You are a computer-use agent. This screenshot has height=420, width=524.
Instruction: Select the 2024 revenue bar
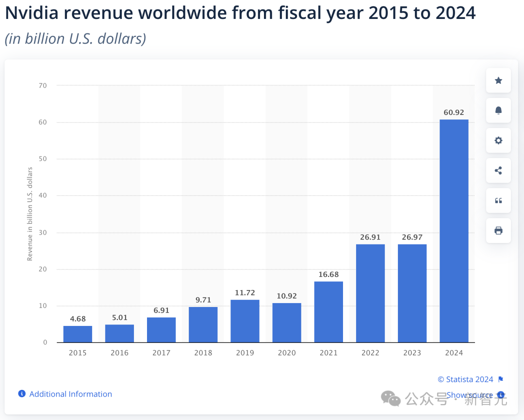pos(454,231)
